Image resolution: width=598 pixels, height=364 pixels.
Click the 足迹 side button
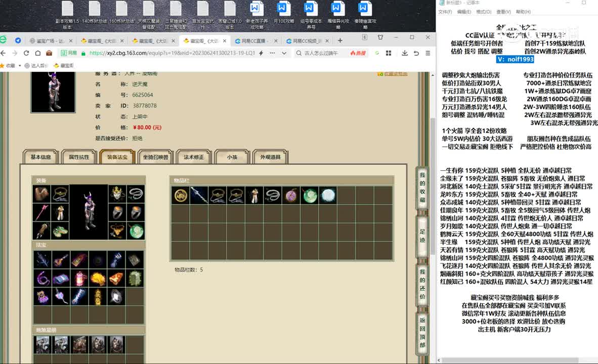tap(422, 236)
